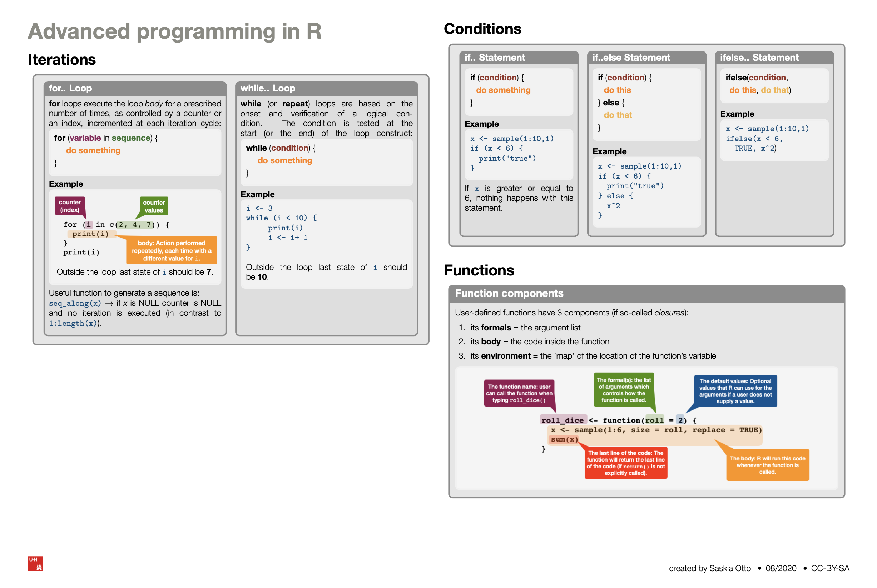877x588 pixels.
Task: Select the highlighted default value '2'
Action: tap(680, 420)
